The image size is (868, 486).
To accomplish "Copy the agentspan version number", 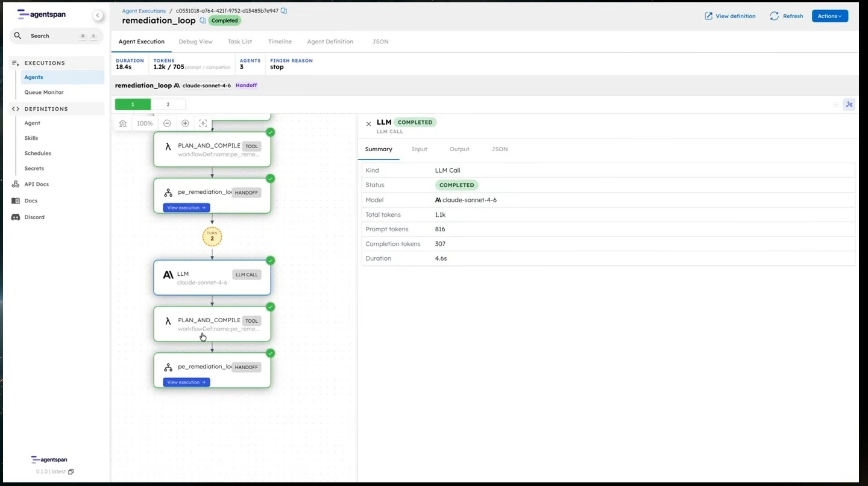I will point(71,472).
